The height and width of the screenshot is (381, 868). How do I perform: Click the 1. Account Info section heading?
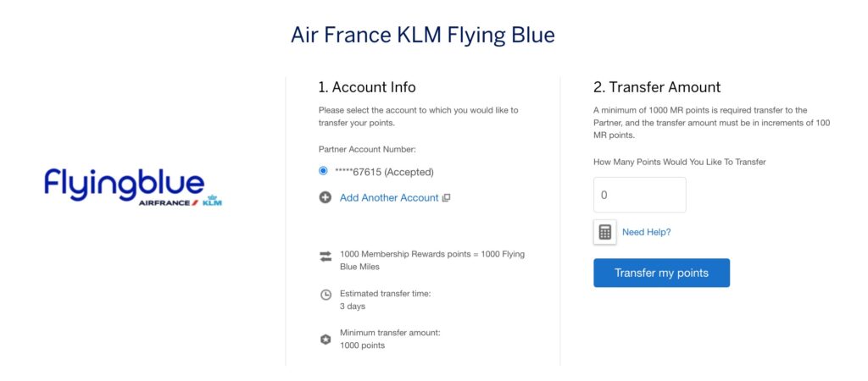[367, 87]
